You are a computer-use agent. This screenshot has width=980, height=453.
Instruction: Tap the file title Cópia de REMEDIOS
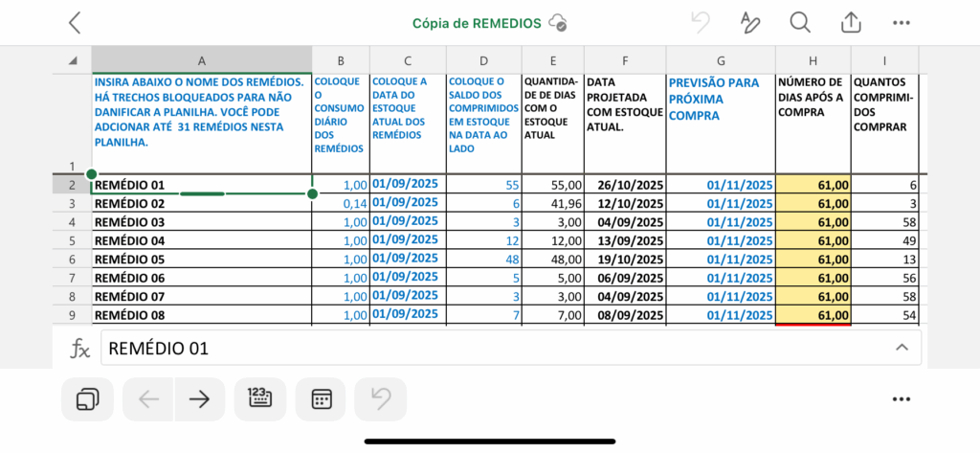[477, 23]
